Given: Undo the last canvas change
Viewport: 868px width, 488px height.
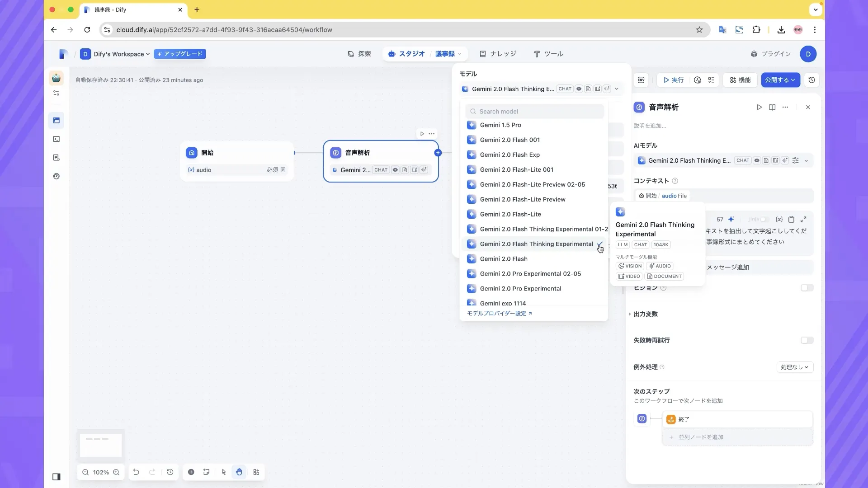Looking at the screenshot, I should click(136, 472).
